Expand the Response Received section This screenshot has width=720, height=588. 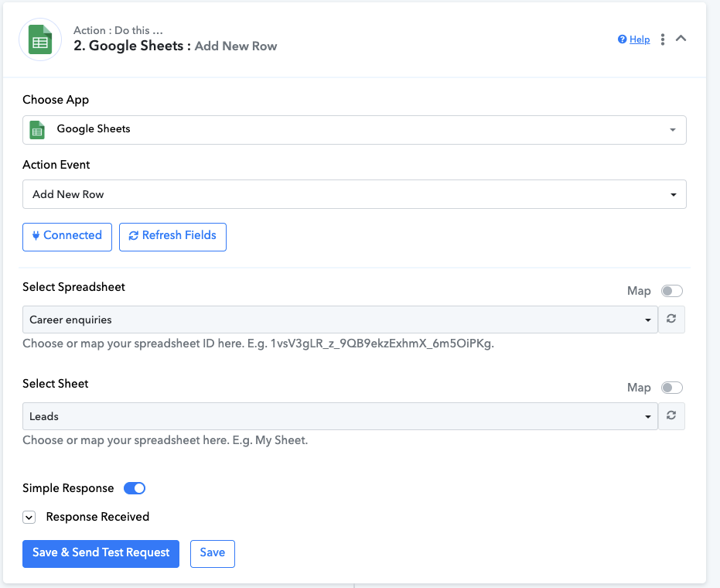click(29, 518)
